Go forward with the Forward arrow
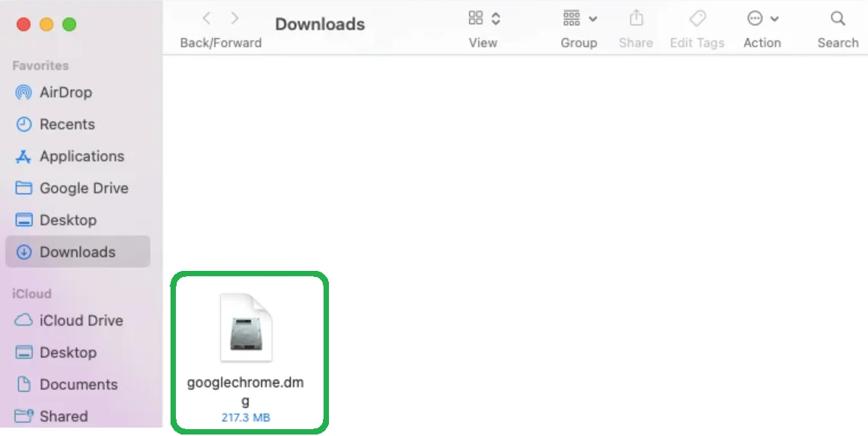 (235, 19)
